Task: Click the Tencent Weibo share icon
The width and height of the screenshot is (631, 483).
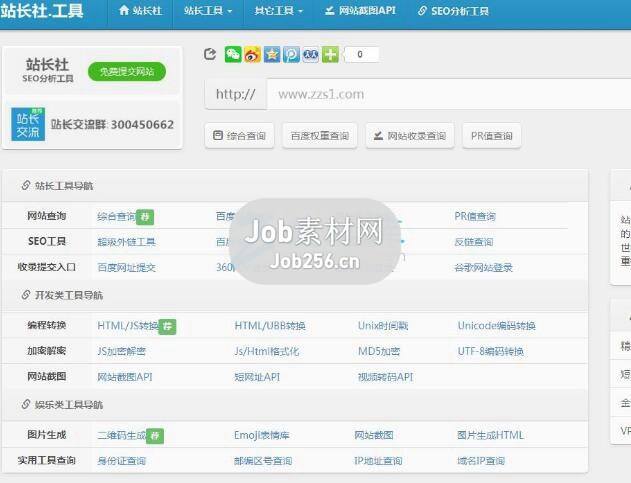Action: [291, 54]
